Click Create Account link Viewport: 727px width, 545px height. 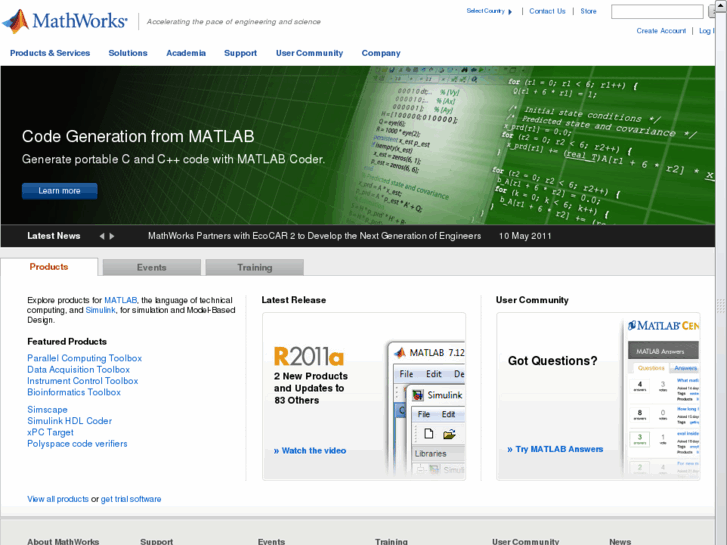661,31
